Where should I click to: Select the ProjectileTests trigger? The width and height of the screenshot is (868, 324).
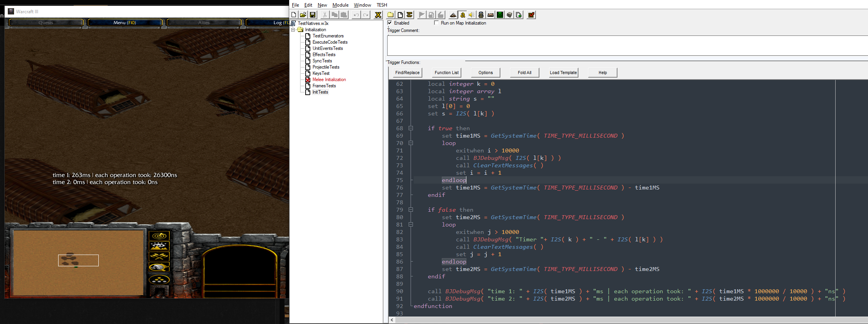click(326, 67)
